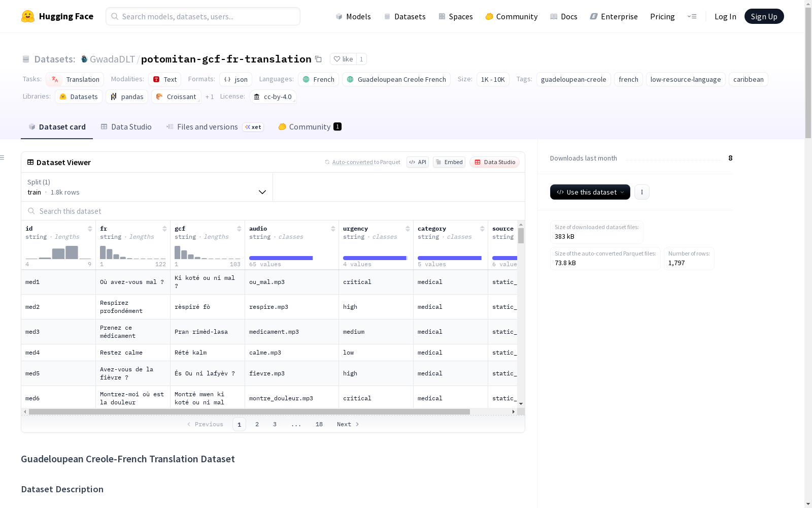Focus the search models, datasets, users box
The width and height of the screenshot is (812, 508).
coord(203,16)
